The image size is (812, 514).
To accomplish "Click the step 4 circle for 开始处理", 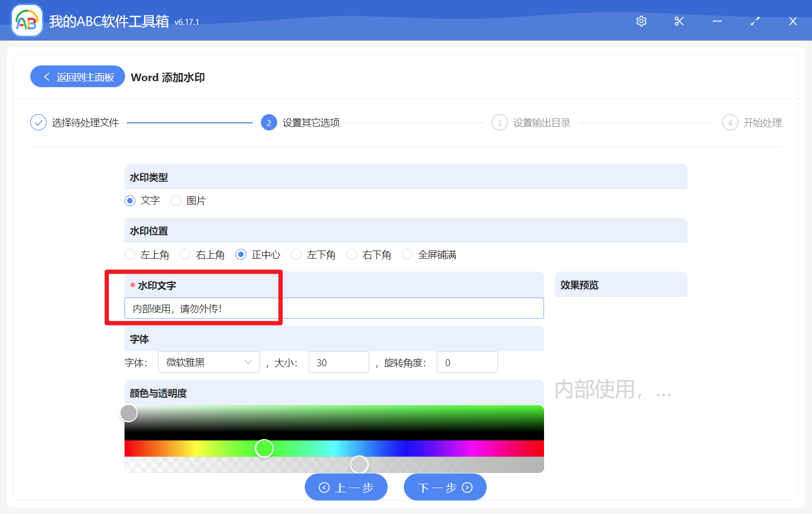I will 730,122.
